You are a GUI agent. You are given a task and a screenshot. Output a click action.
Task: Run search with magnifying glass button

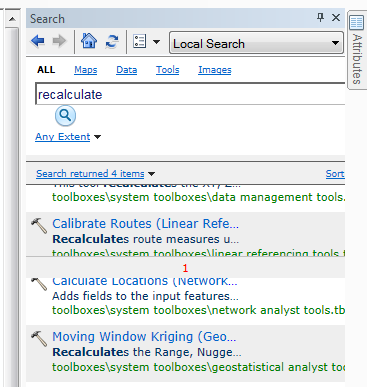[65, 116]
